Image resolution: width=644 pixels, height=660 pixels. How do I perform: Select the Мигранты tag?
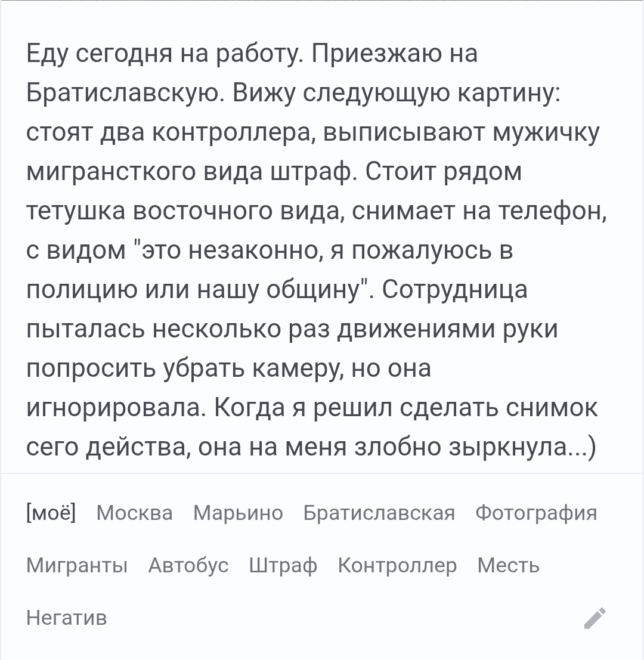(77, 565)
